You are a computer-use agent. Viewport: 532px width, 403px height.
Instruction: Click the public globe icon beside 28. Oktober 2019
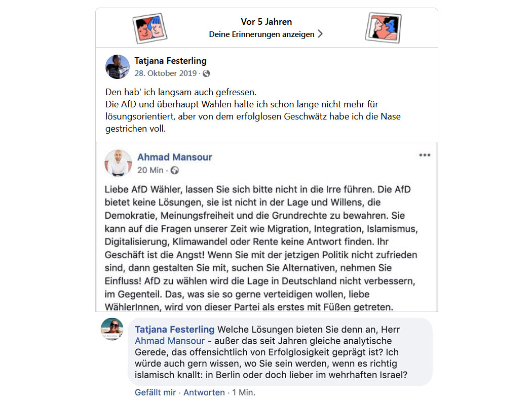pos(206,73)
